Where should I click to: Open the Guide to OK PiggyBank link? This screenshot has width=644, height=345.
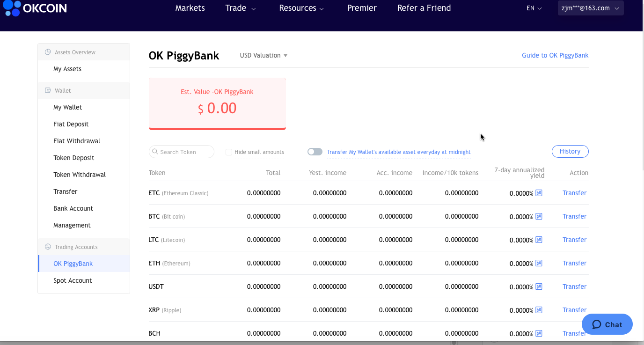(555, 55)
